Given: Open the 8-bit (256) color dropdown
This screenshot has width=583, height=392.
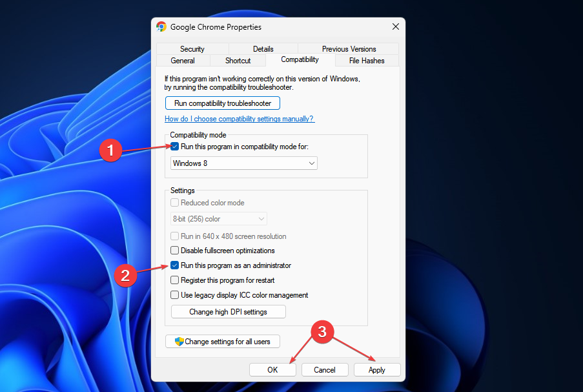Looking at the screenshot, I should pos(219,219).
